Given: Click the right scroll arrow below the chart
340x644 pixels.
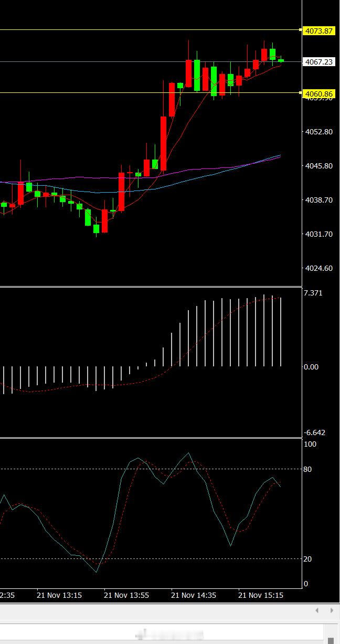Looking at the screenshot, I should pyautogui.click(x=332, y=610).
